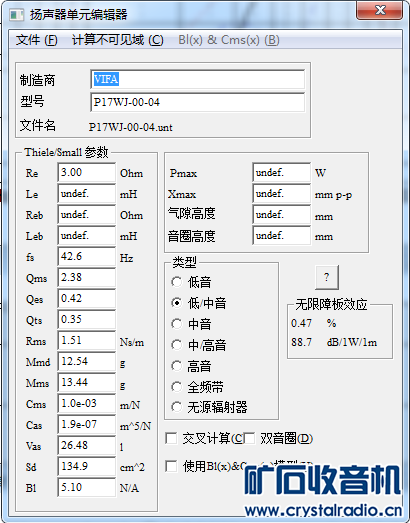Focus the fs frequency field

click(87, 256)
